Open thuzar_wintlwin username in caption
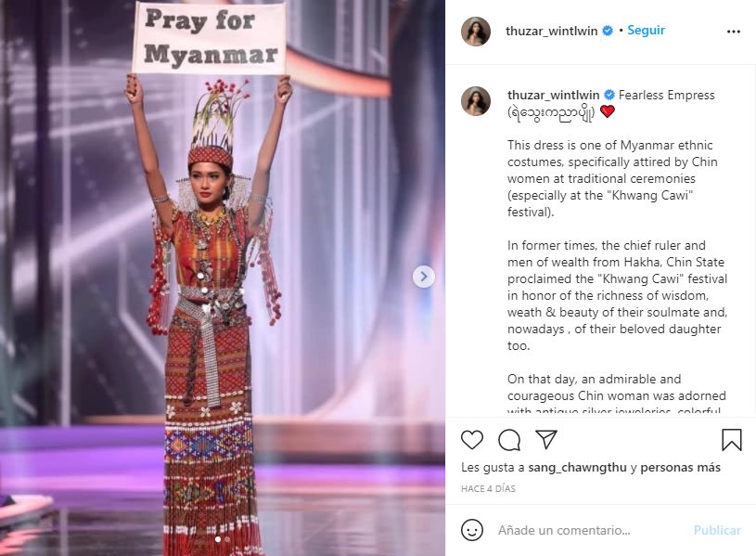 point(554,95)
